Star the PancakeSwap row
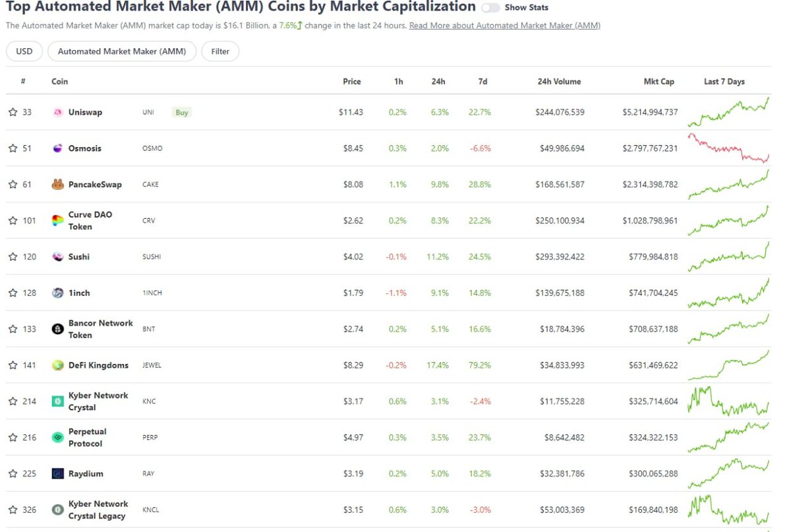 coord(13,185)
